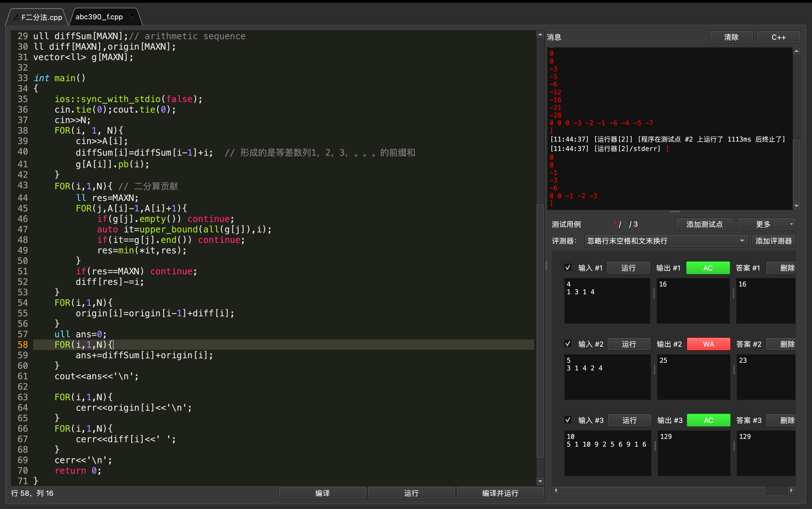Click editor scrollbar down arrow
The image size is (812, 509).
click(540, 481)
